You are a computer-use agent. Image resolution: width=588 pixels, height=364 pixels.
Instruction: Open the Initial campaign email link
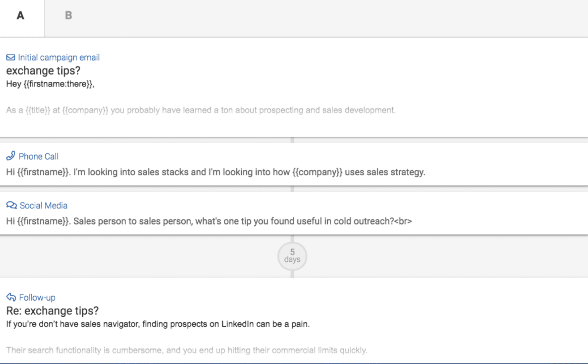[59, 58]
